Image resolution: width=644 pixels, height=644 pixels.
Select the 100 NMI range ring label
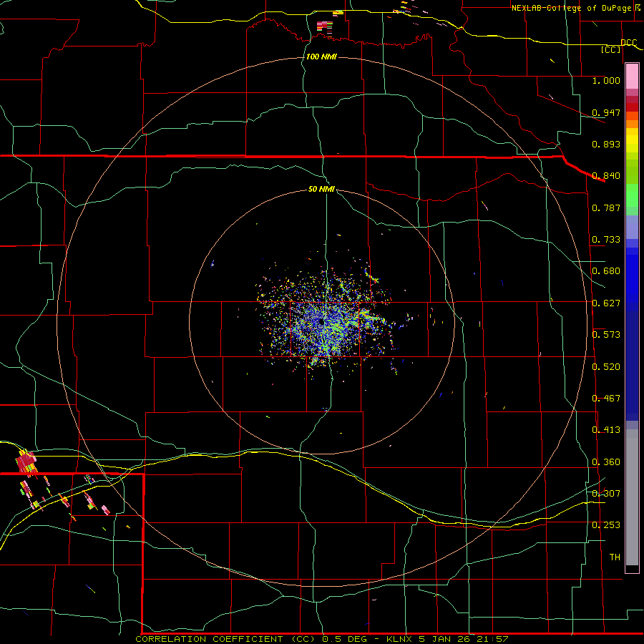(x=321, y=57)
